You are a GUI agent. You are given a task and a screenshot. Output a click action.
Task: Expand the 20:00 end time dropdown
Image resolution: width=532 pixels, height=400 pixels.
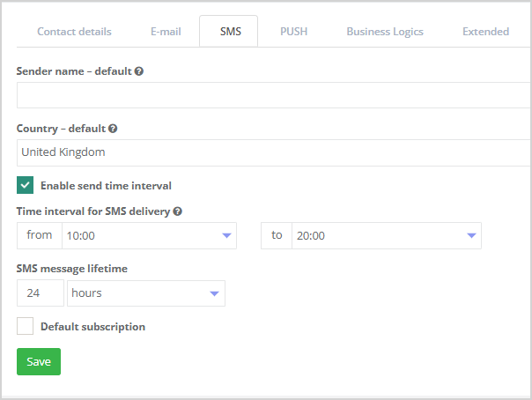[386, 236]
